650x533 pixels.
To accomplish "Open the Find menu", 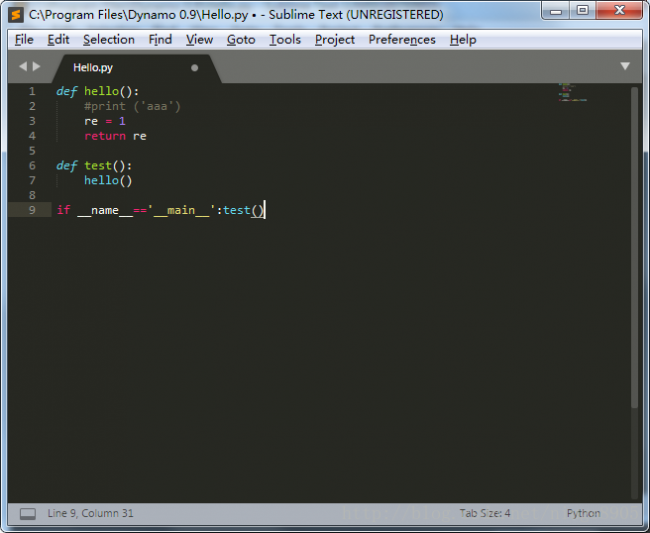I will pyautogui.click(x=160, y=40).
